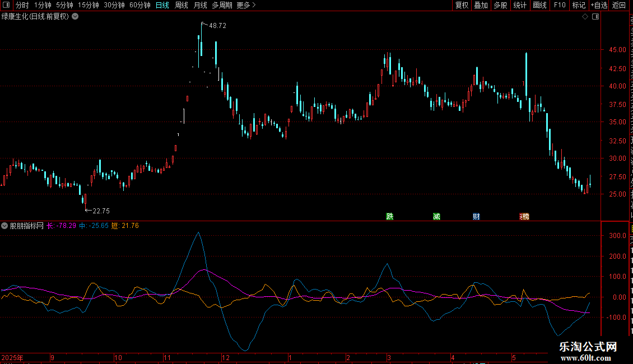Click the 35.00 price axis label
This screenshot has width=633, height=364.
pyautogui.click(x=618, y=122)
